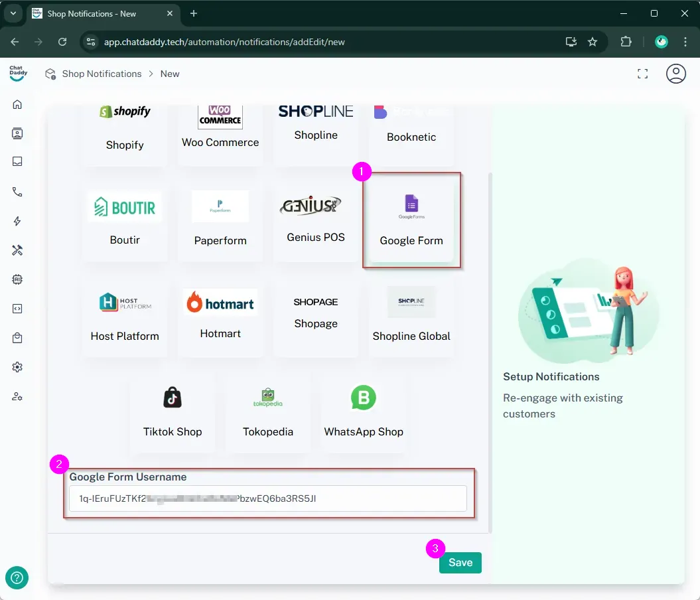
Task: Open the settings gear in sidebar
Action: [x=17, y=367]
